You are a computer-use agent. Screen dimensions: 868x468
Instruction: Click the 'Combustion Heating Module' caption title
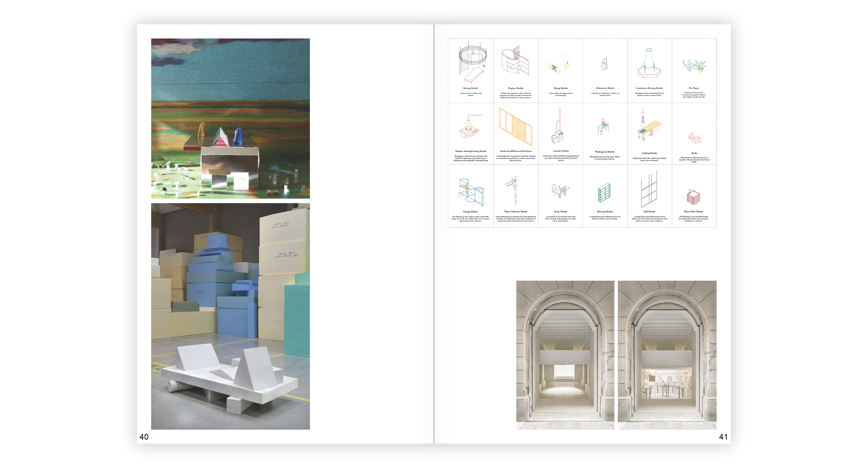coord(649,88)
